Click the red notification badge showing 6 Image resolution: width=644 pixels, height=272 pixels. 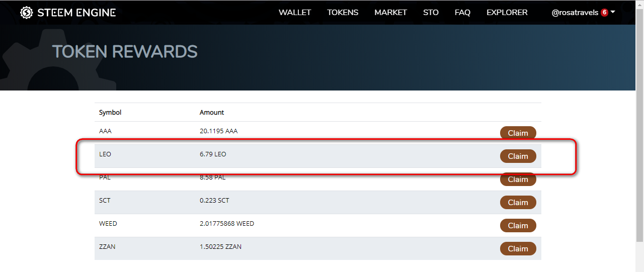click(604, 13)
